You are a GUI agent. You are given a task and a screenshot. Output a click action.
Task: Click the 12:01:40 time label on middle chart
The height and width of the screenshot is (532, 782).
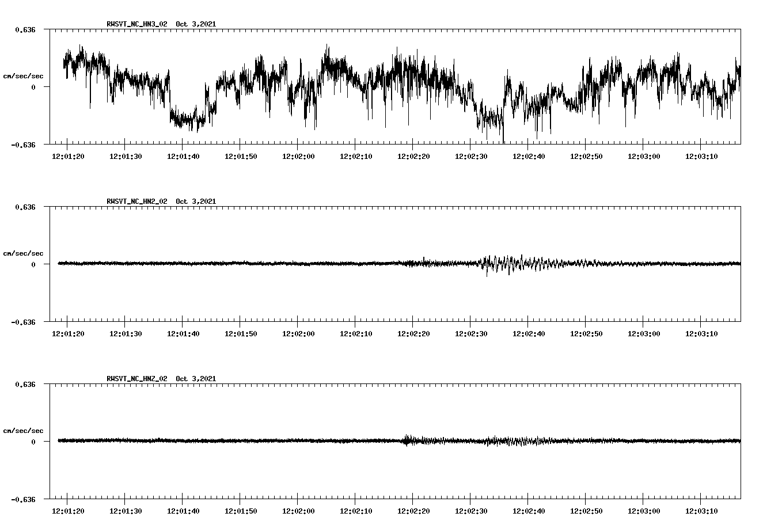tap(183, 334)
